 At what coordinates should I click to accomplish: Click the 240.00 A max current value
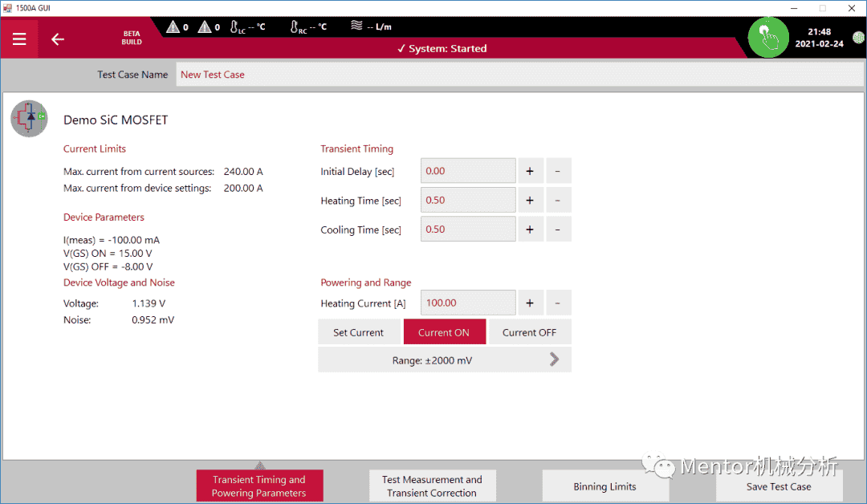(243, 171)
